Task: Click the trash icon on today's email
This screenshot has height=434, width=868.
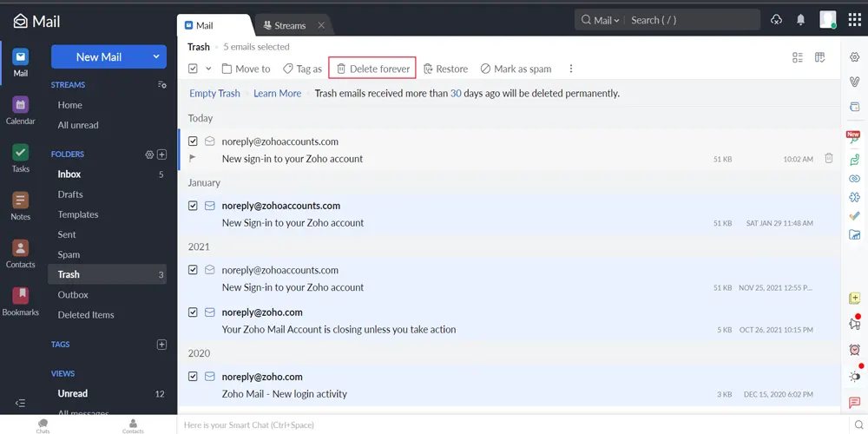Action: click(829, 158)
